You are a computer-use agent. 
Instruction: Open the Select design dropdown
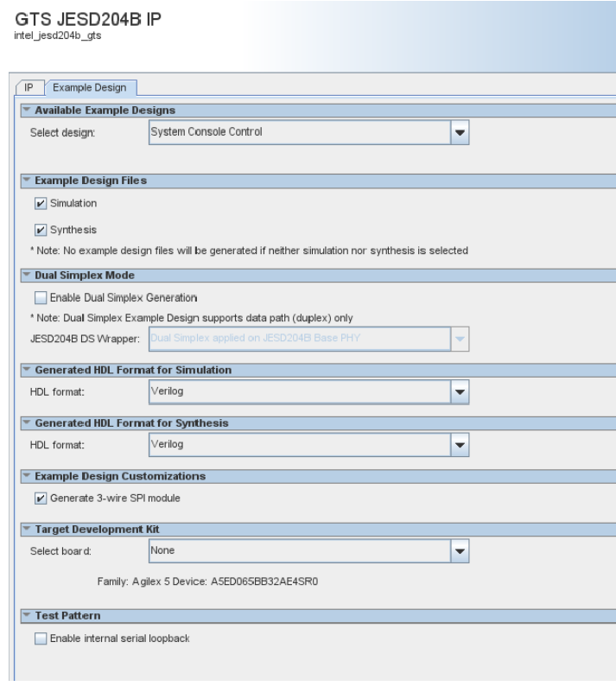460,133
